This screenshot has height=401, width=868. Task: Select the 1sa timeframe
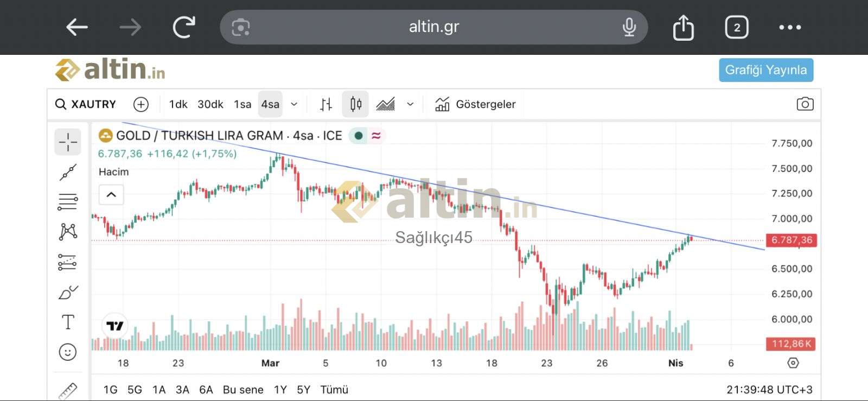242,104
